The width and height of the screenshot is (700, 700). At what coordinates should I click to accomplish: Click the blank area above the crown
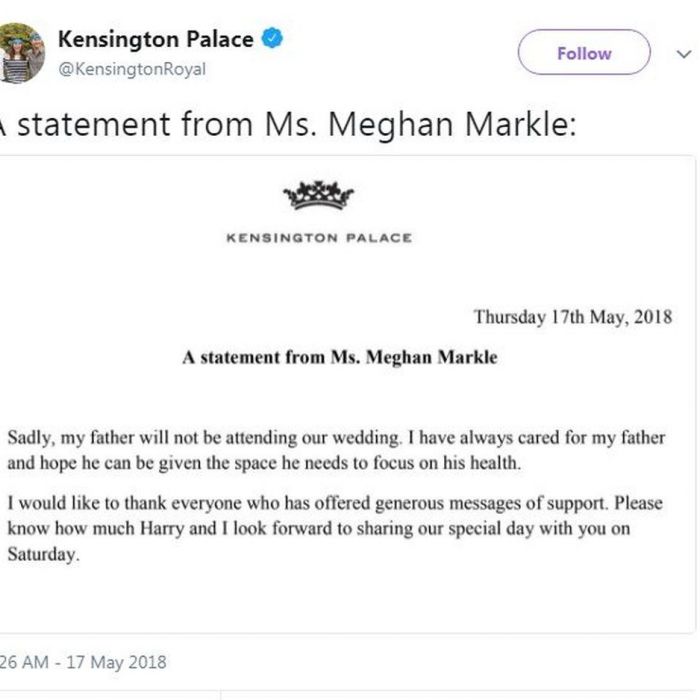(x=319, y=167)
